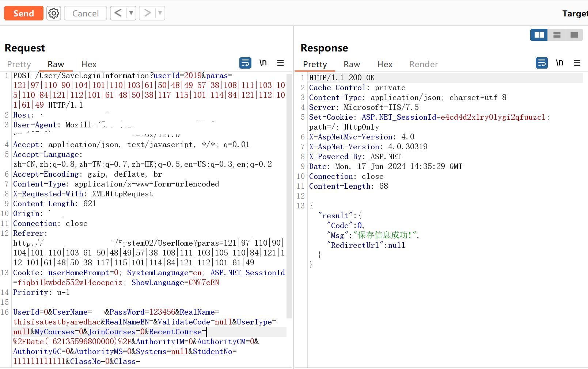Click 'StudentNo=' parameter in request body
Viewport: 588px width, 369px height.
[x=215, y=351]
